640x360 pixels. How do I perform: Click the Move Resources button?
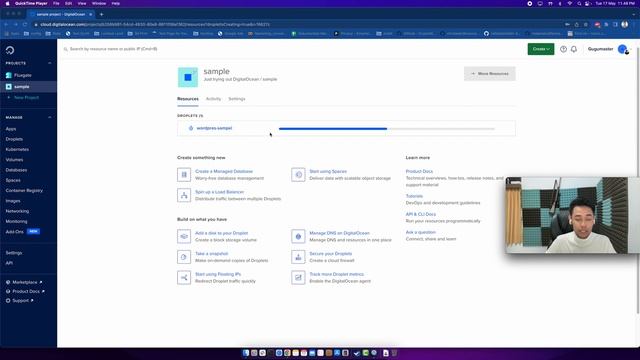490,74
